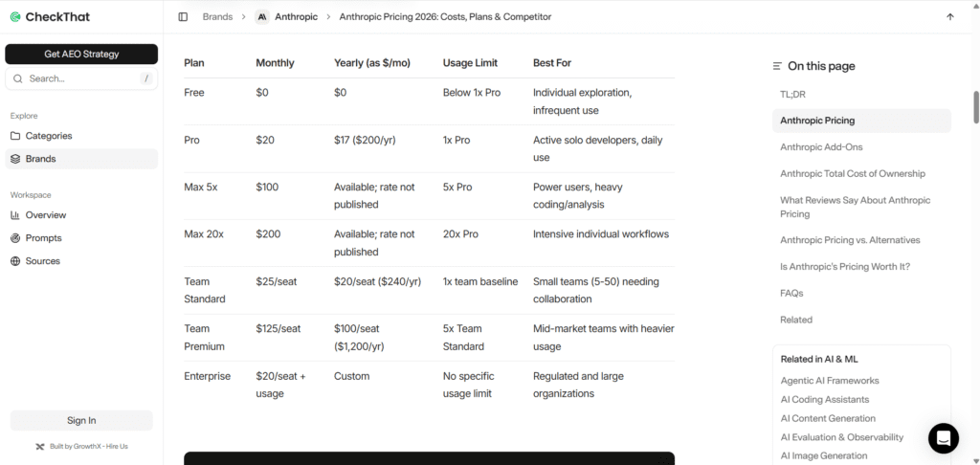This screenshot has height=465, width=980.
Task: Toggle the sidebar panel icon
Action: click(x=183, y=17)
